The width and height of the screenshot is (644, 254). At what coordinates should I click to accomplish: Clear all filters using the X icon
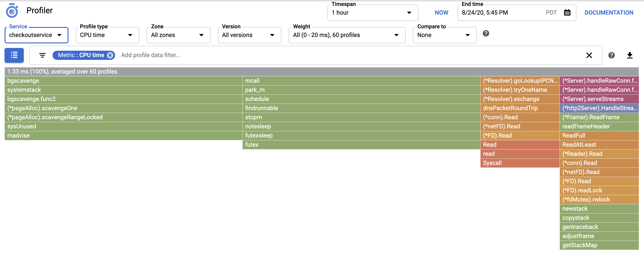tap(589, 55)
